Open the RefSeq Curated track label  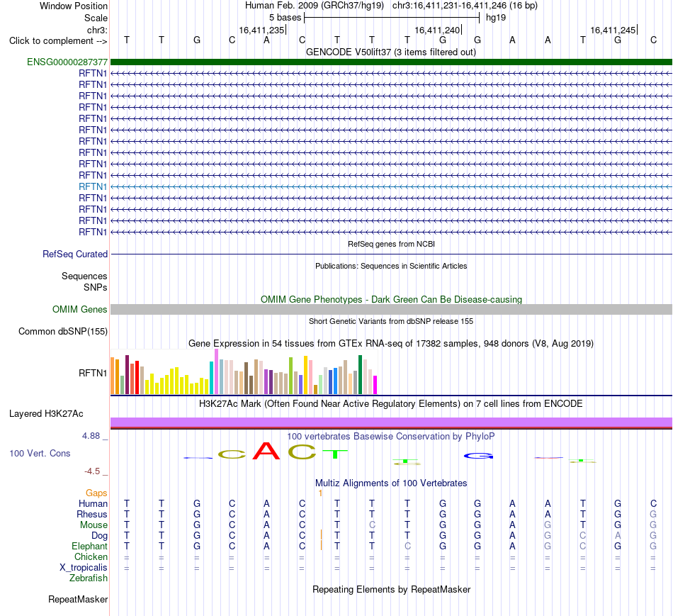click(75, 254)
